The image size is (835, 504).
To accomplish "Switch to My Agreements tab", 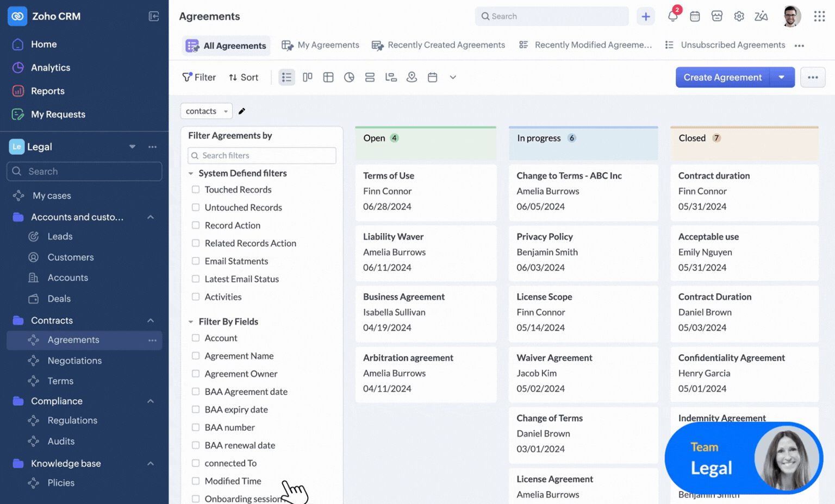I will (x=321, y=45).
